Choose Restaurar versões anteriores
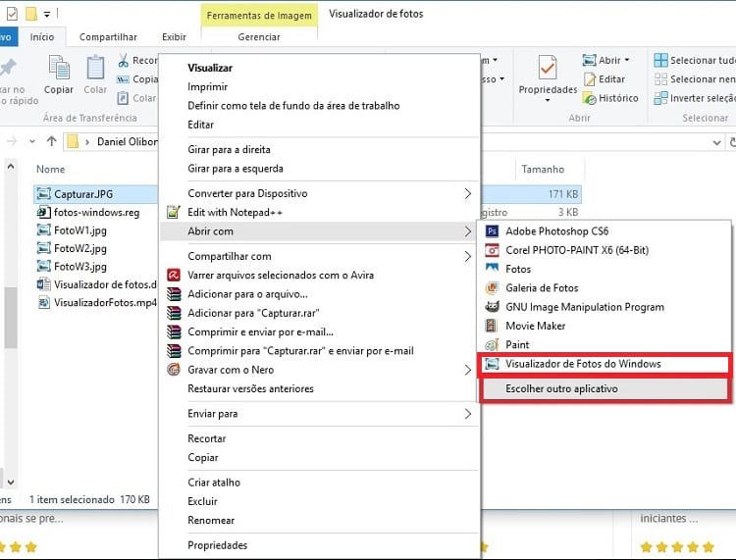 click(319, 388)
